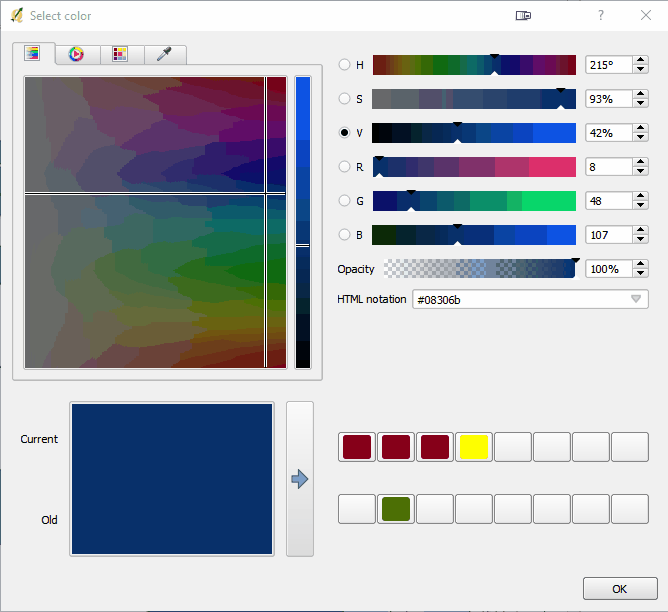Click the empty swatch left of green swatch
This screenshot has width=668, height=612.
click(357, 509)
